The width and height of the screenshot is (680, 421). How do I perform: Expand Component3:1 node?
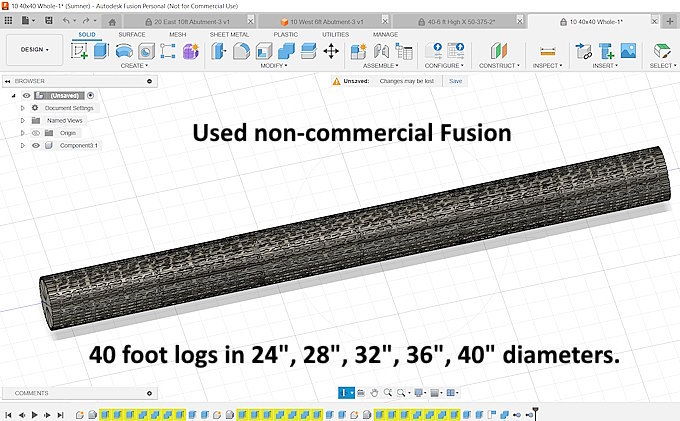coord(23,146)
